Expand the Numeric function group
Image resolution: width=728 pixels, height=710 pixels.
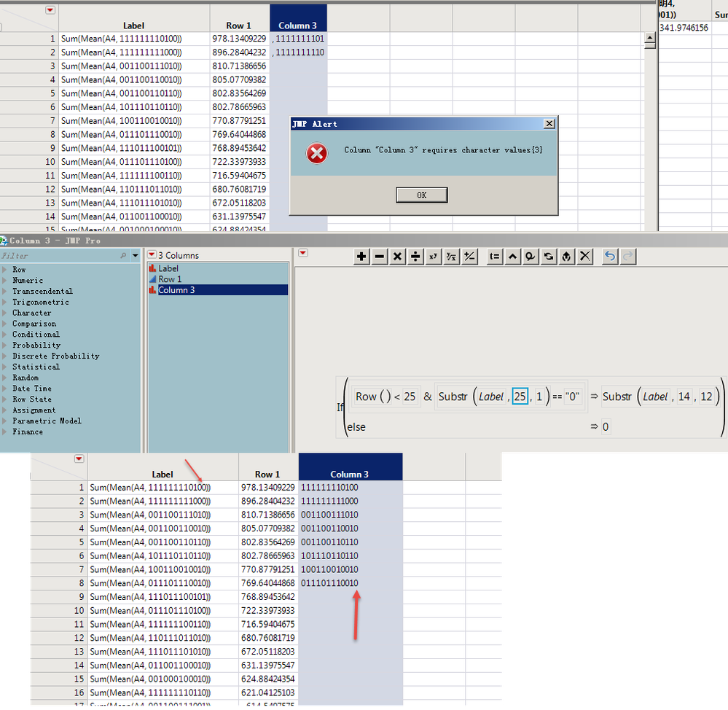[4, 280]
